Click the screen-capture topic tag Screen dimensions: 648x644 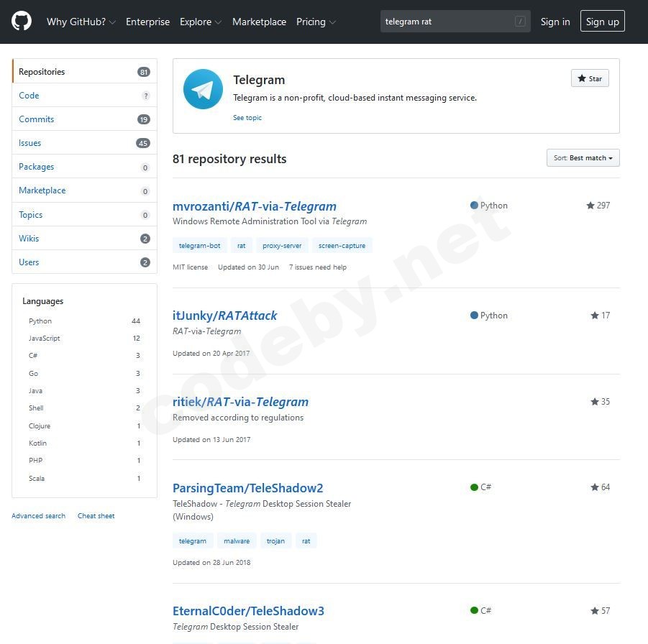(342, 245)
